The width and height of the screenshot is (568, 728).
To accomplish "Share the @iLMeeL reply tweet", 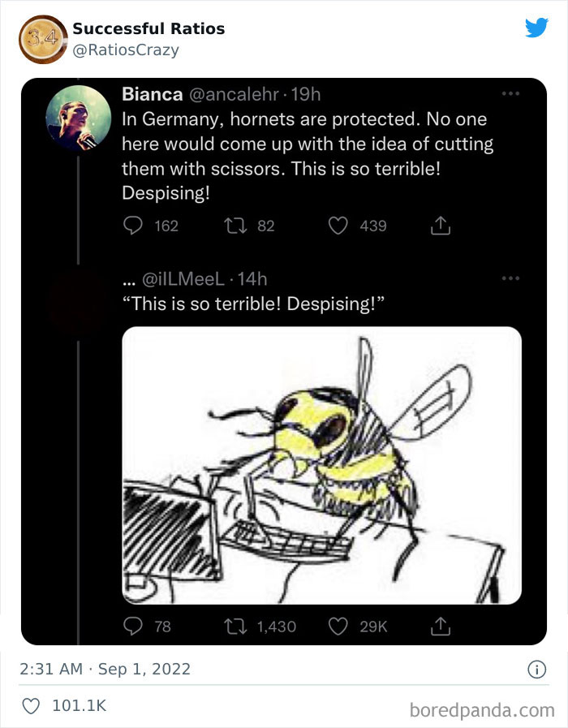I will [439, 626].
